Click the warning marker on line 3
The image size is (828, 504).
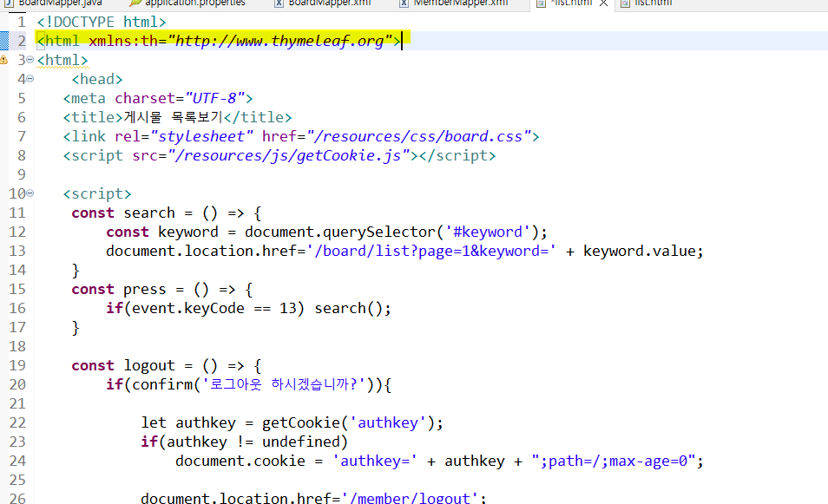click(x=3, y=60)
